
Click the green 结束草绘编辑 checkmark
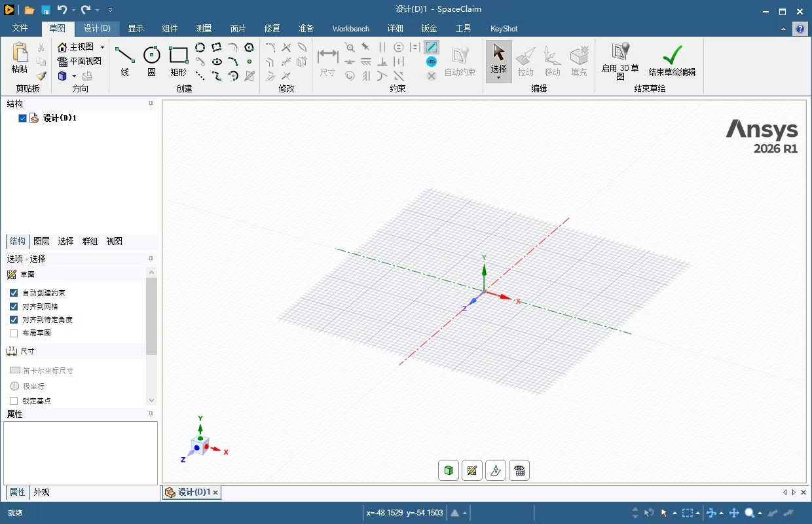671,56
